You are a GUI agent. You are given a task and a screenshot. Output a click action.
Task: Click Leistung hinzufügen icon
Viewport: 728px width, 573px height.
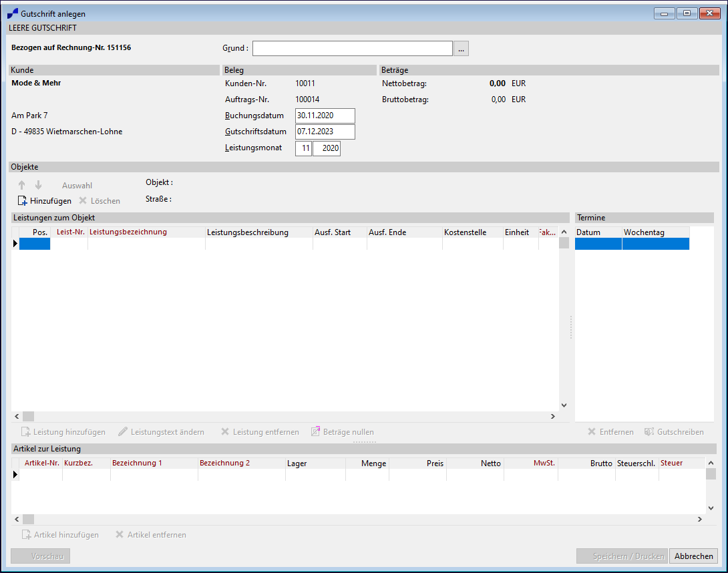click(26, 432)
